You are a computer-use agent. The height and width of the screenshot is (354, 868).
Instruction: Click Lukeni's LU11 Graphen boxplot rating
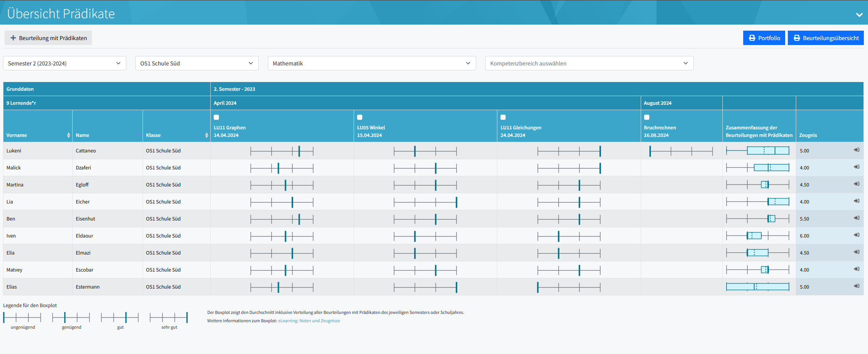coord(282,151)
